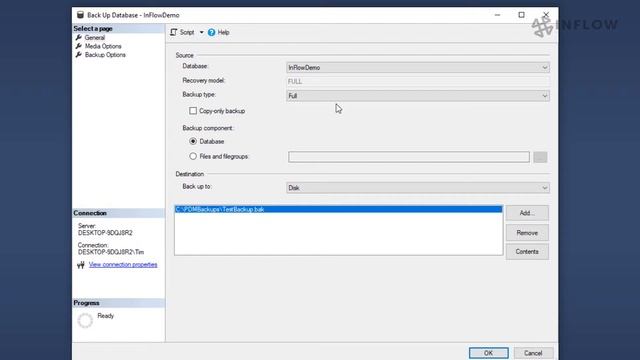Screen dimensions: 640x360
Task: Select the General page
Action: pyautogui.click(x=95, y=38)
